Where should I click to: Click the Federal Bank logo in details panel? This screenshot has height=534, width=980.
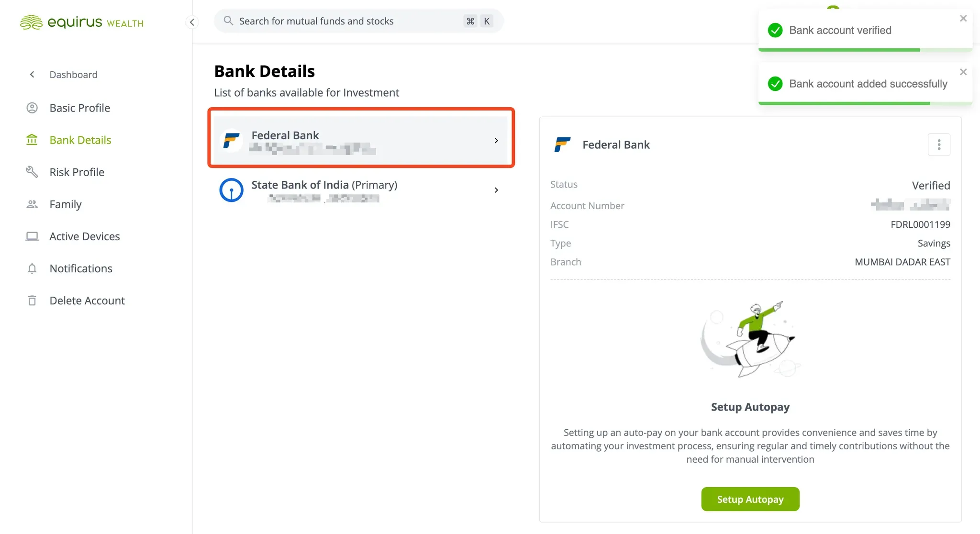562,145
